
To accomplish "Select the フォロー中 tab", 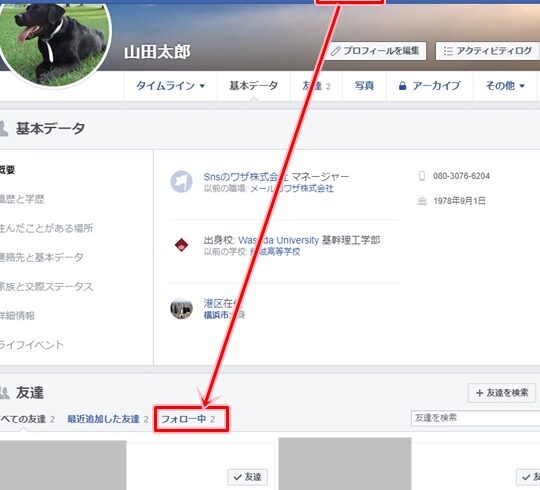I will pyautogui.click(x=188, y=419).
